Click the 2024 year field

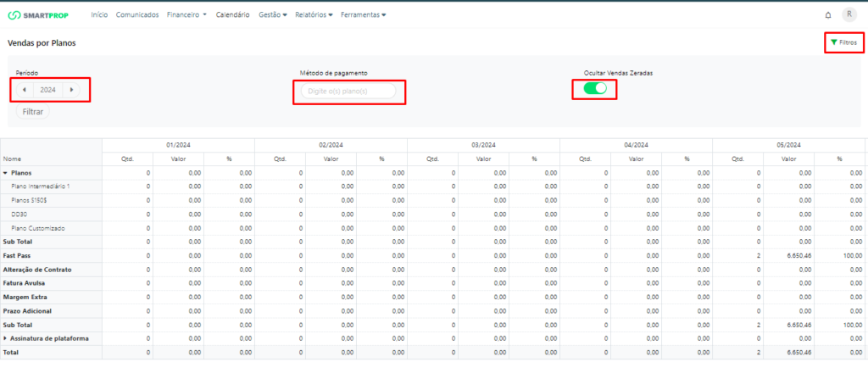[x=48, y=89]
